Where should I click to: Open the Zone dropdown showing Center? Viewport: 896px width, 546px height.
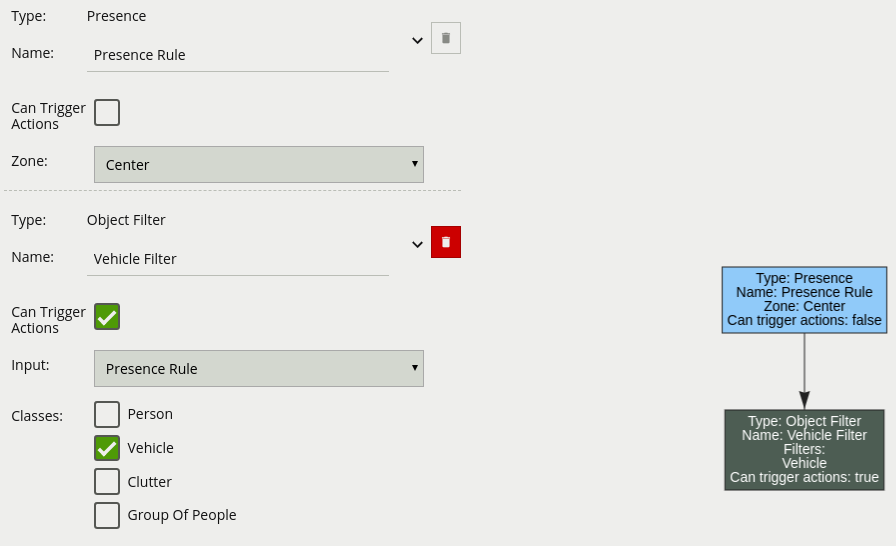tap(259, 164)
